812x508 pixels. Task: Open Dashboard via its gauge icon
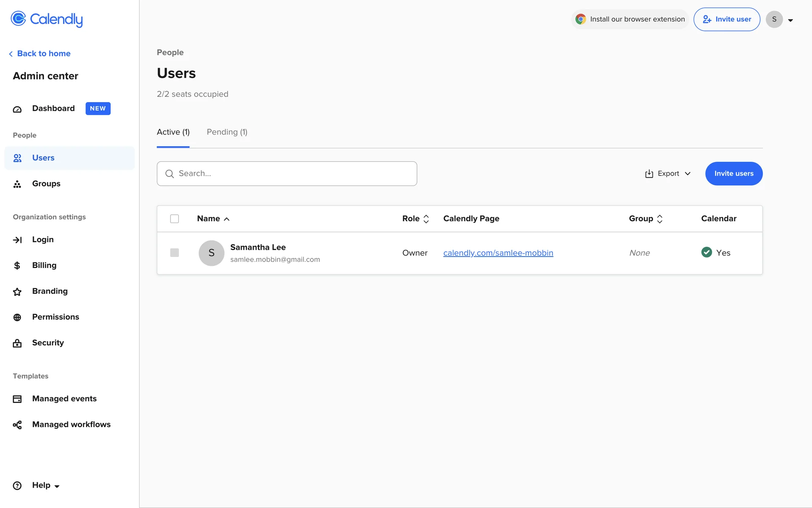[x=17, y=109]
